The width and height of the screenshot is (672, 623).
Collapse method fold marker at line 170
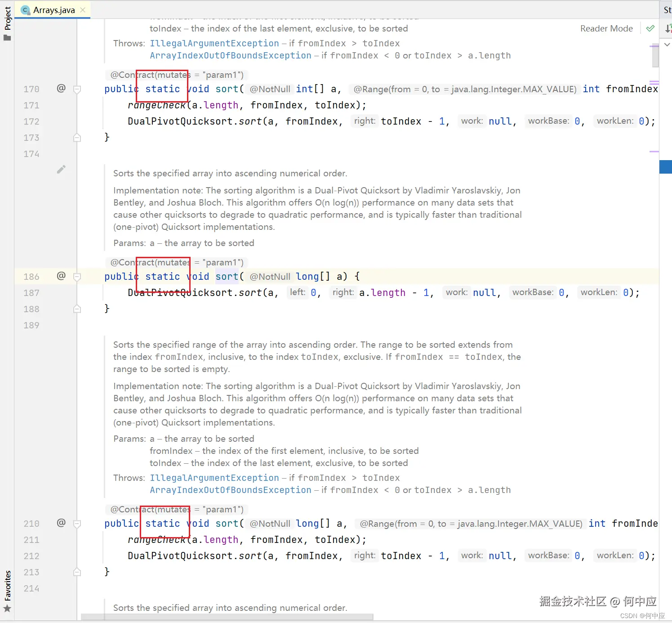pos(77,89)
